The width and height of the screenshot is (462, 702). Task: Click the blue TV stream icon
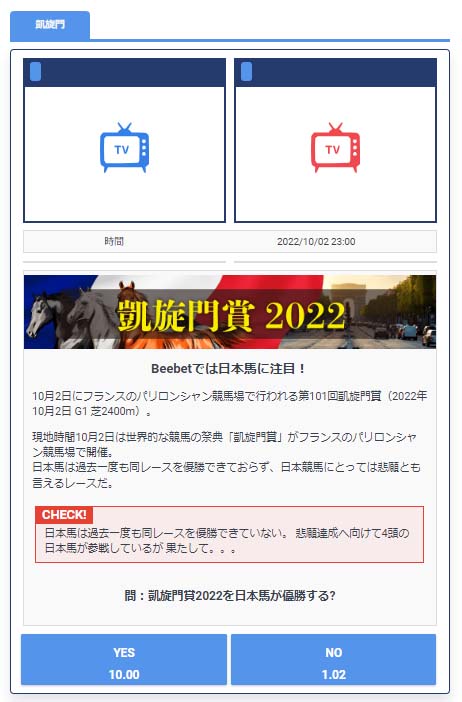coord(124,147)
